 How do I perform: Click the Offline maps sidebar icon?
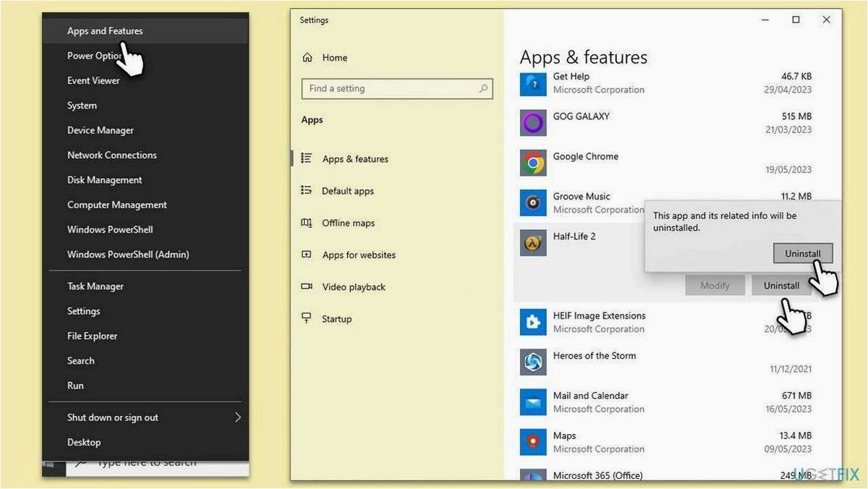[x=306, y=223]
